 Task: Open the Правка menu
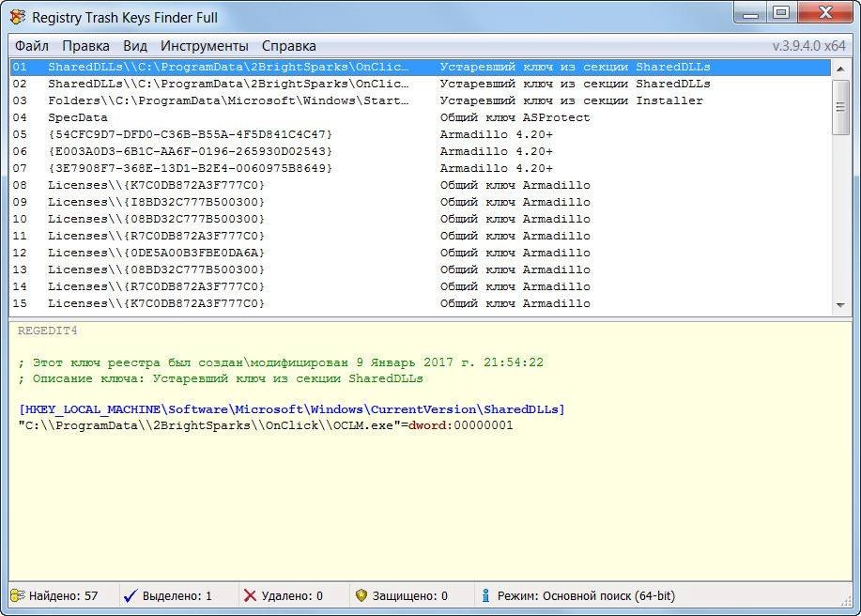pyautogui.click(x=85, y=46)
